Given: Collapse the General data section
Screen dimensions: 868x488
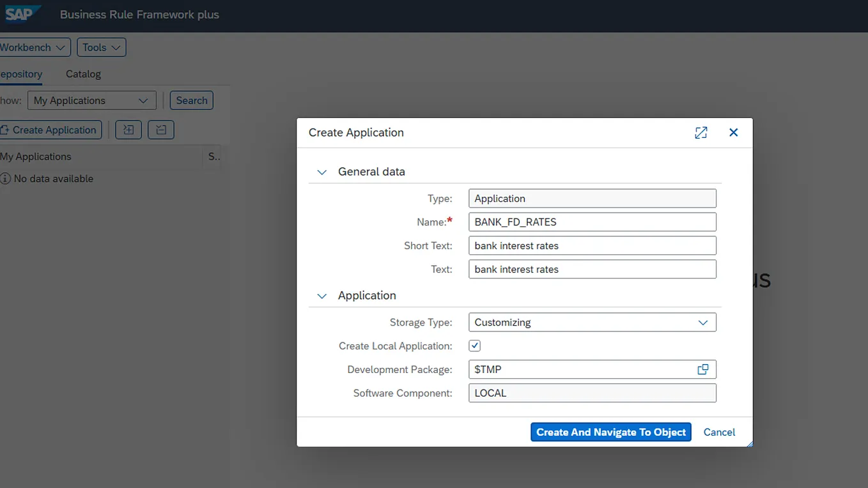Looking at the screenshot, I should click(x=322, y=172).
